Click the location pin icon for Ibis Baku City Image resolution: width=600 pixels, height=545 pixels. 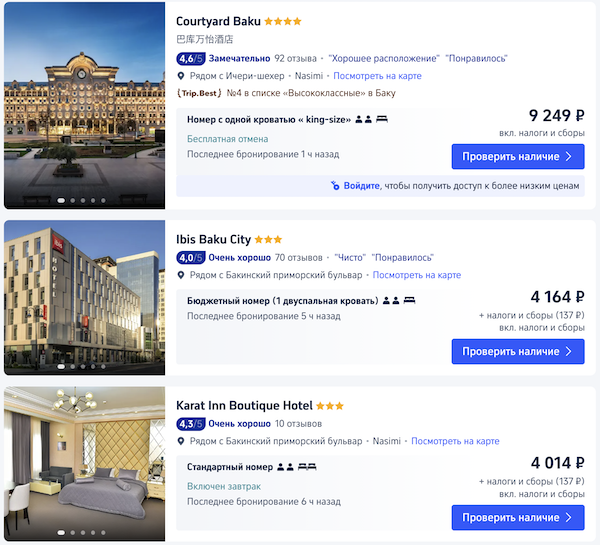181,275
